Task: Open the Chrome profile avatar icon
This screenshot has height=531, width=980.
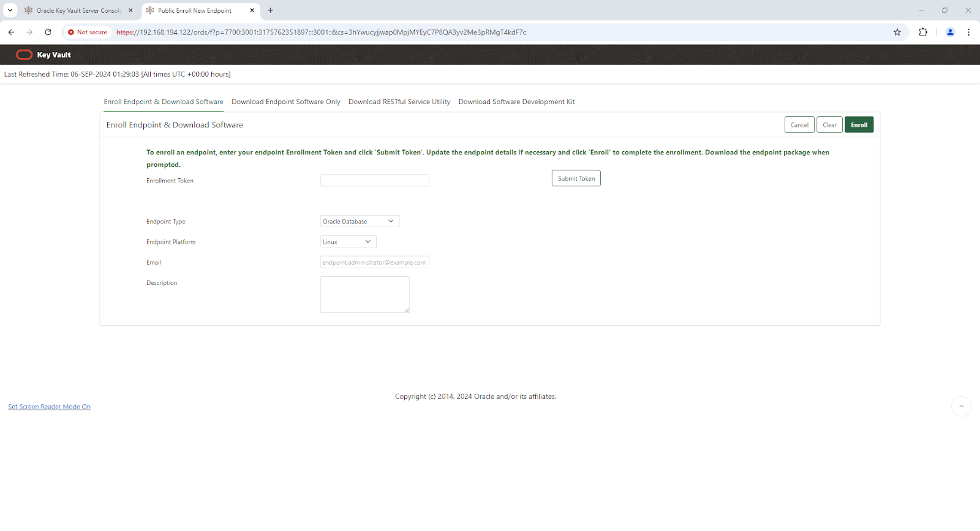Action: coord(951,32)
